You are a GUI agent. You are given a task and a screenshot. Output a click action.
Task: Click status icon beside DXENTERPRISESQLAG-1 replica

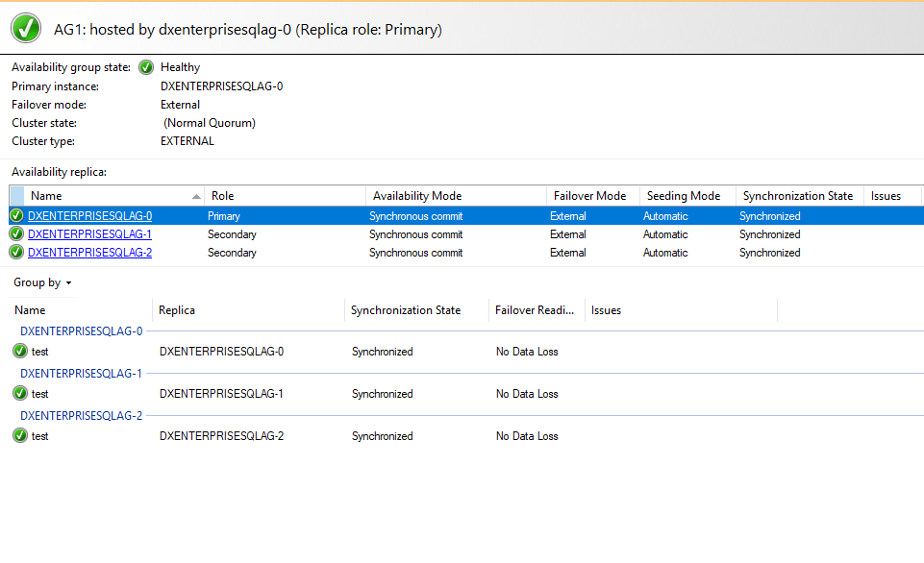tap(16, 233)
